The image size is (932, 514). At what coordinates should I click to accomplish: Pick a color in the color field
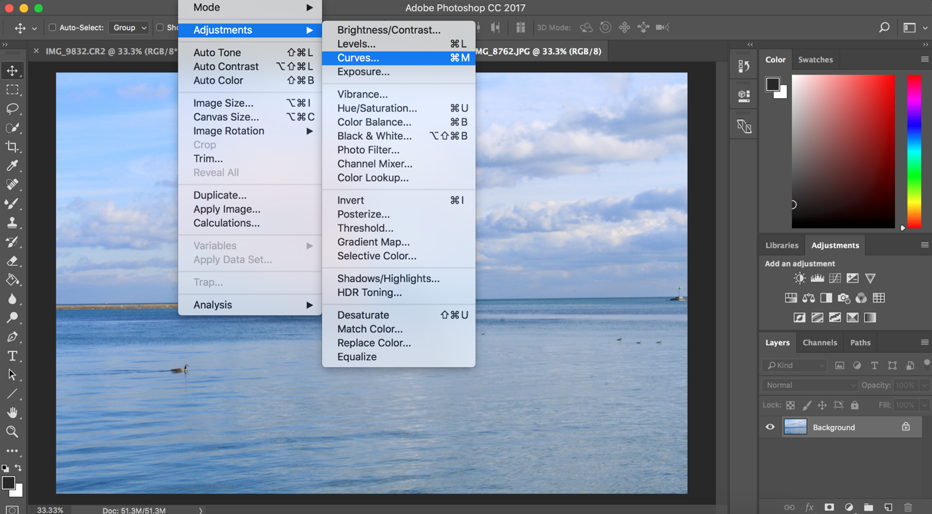(843, 152)
